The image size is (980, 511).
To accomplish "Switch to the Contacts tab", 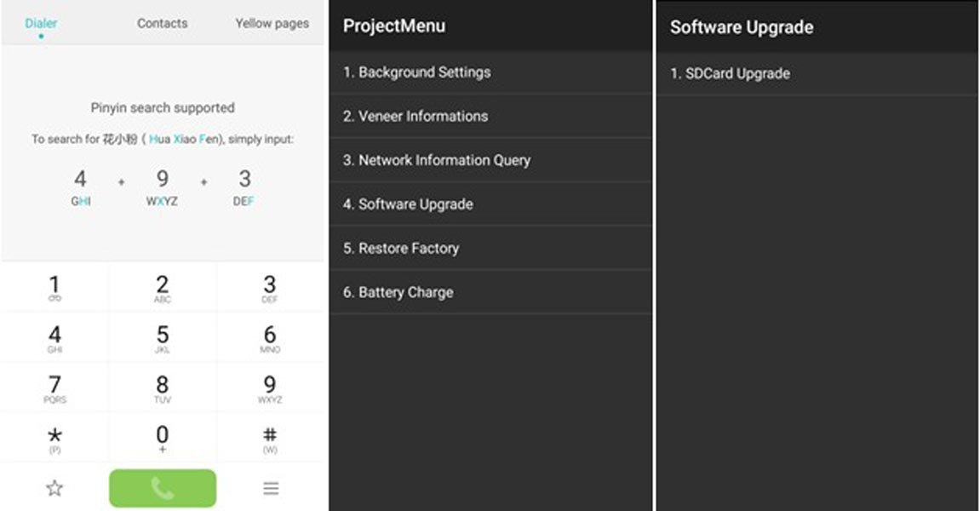I will (x=162, y=23).
